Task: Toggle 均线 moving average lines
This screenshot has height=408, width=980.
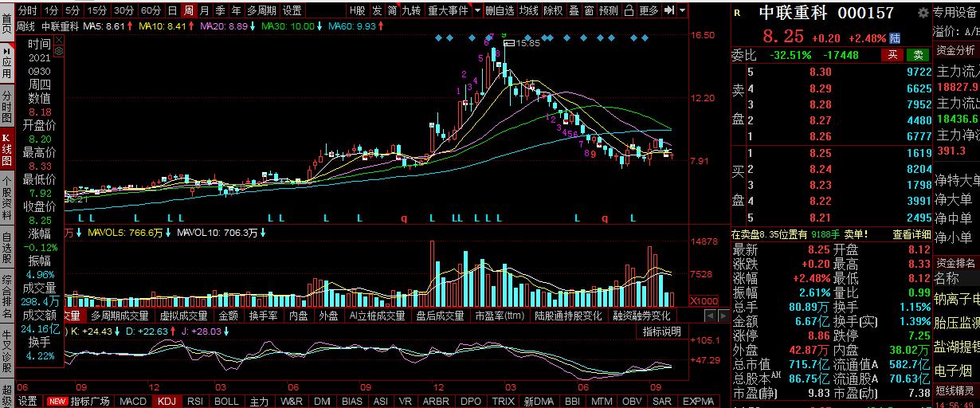Action: click(528, 10)
